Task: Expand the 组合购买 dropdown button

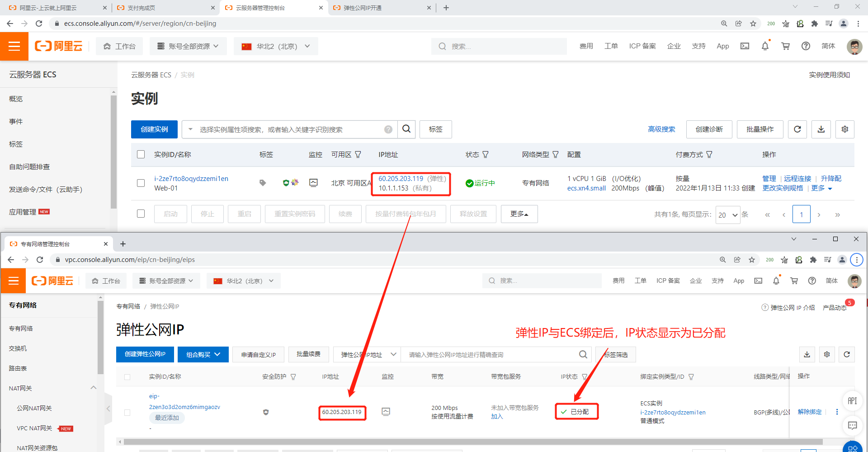Action: (203, 355)
